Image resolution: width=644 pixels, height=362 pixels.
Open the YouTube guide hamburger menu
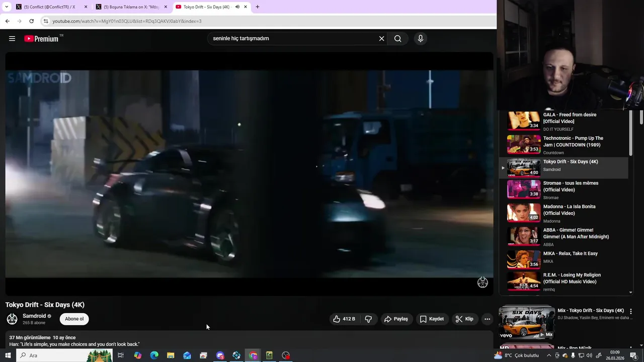(x=12, y=39)
